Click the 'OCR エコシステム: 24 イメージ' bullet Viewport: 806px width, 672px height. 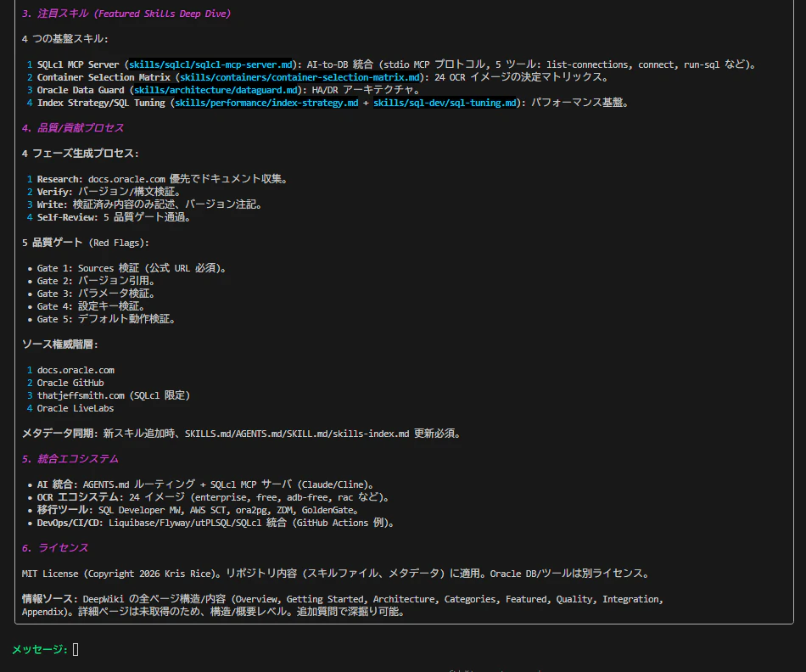(210, 497)
